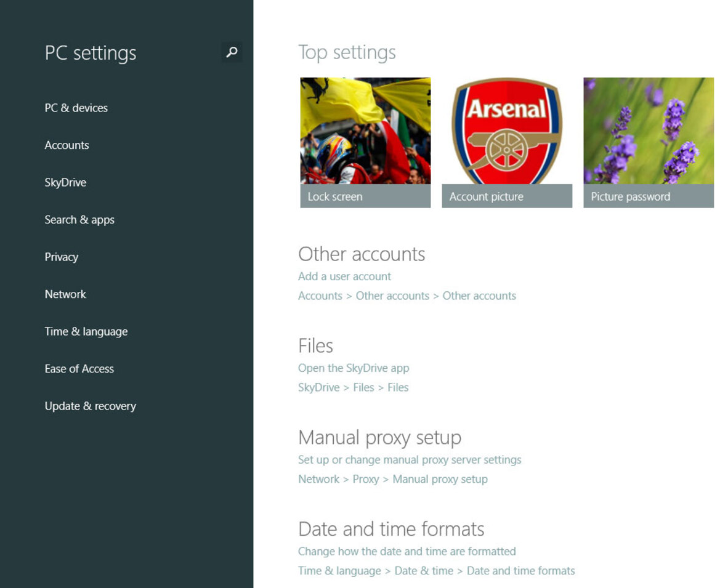Click the last Files breadcrumb segment
The height and width of the screenshot is (588, 720).
398,387
